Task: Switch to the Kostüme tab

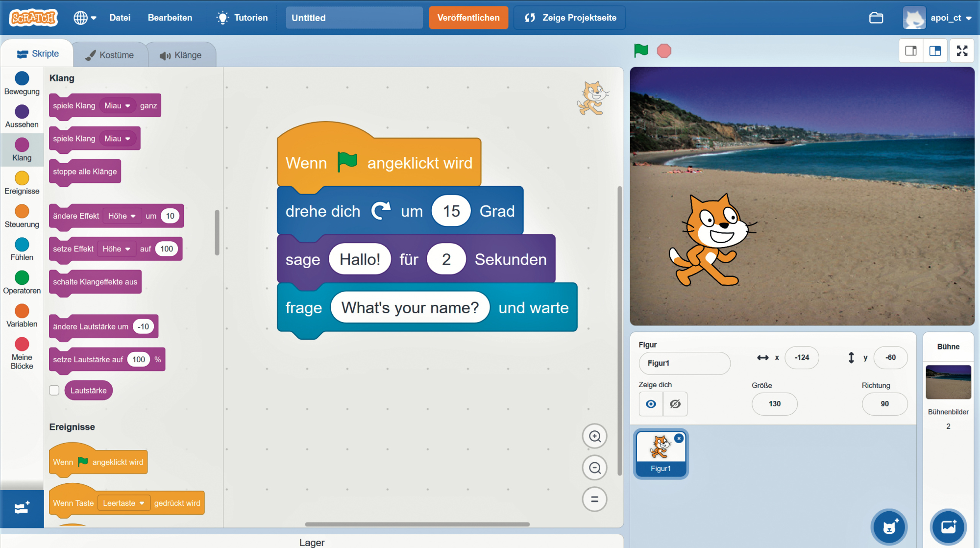Action: (x=110, y=55)
